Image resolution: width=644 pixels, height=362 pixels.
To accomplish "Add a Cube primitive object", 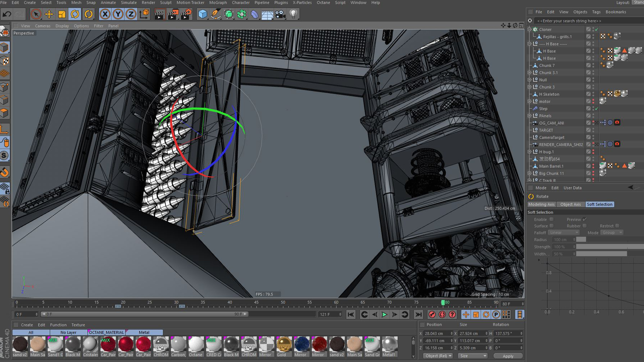I will point(203,14).
